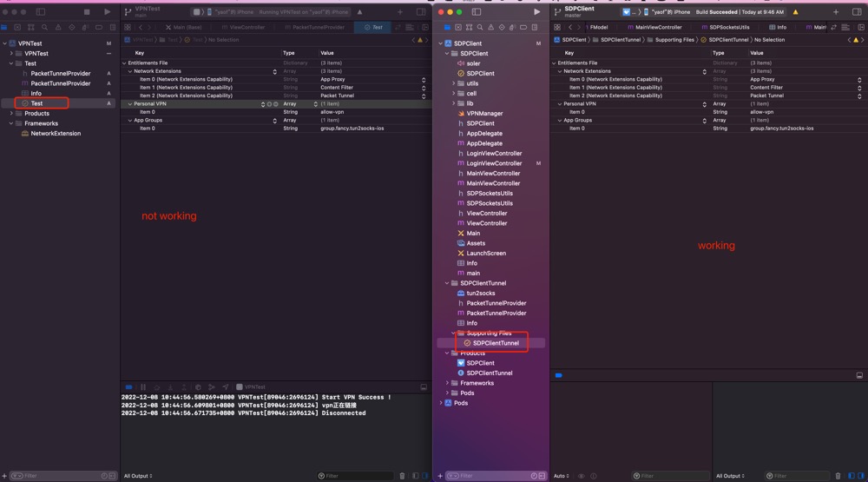Switch to the PacketTunnelProvider editor tab
Viewport: 868px width, 482px height.
(318, 28)
